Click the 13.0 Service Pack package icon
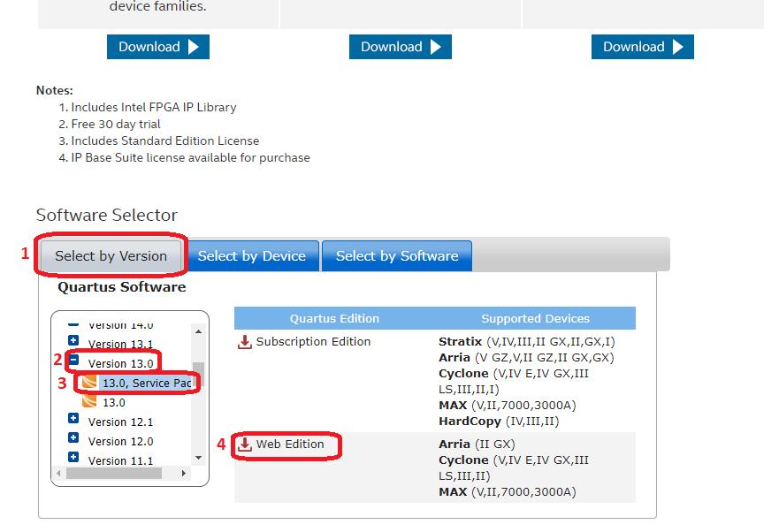Screen dimensions: 779x532 [89, 383]
